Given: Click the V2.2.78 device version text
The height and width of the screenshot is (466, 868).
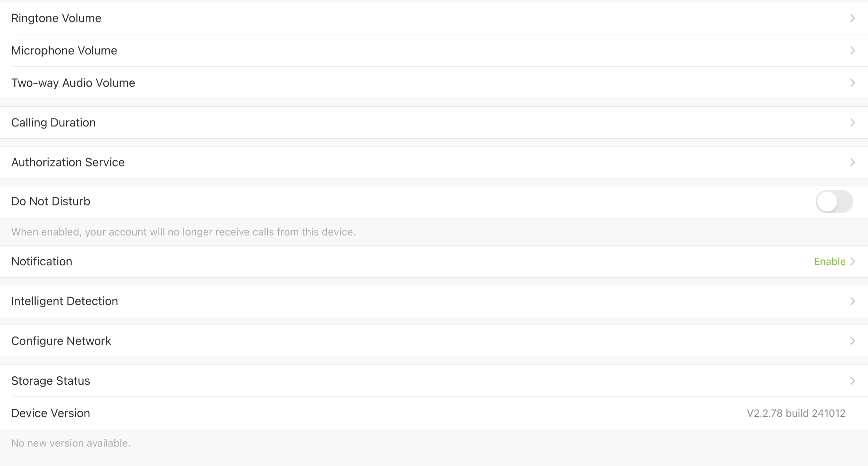Looking at the screenshot, I should [796, 413].
